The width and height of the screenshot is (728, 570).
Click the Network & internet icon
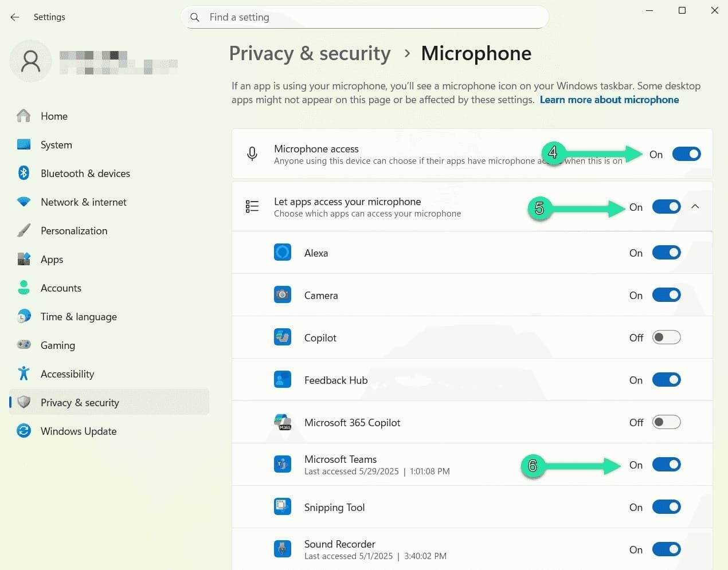(23, 202)
